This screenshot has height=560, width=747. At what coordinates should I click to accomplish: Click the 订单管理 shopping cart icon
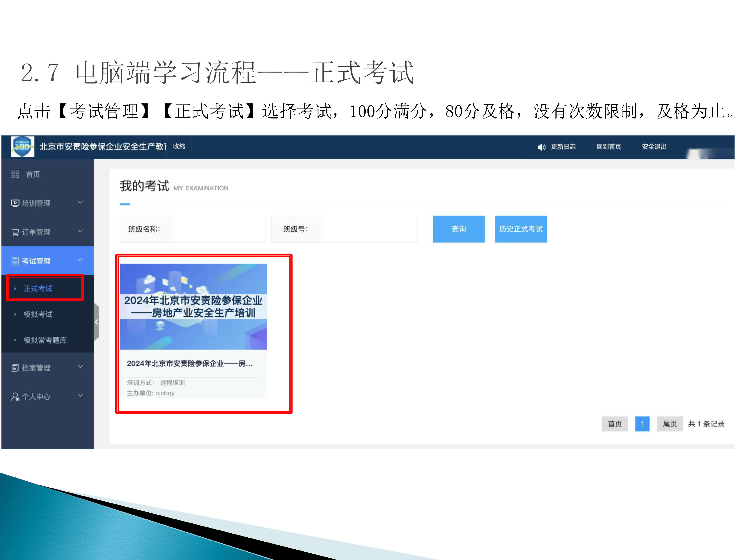(15, 232)
